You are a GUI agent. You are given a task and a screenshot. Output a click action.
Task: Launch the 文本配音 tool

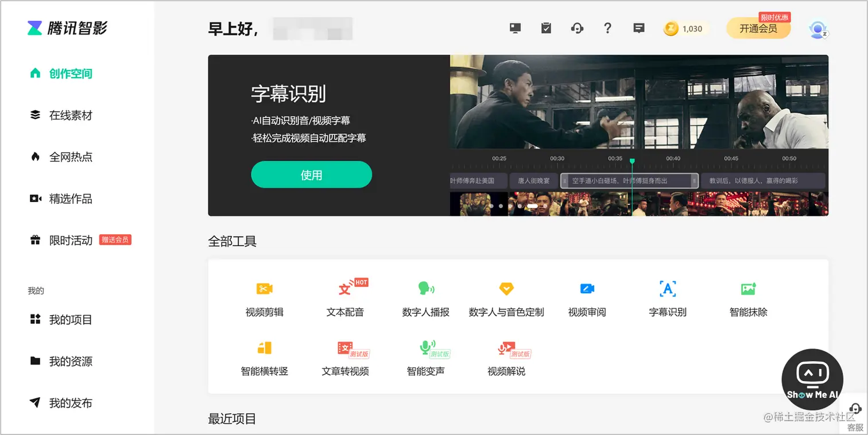[x=345, y=298]
